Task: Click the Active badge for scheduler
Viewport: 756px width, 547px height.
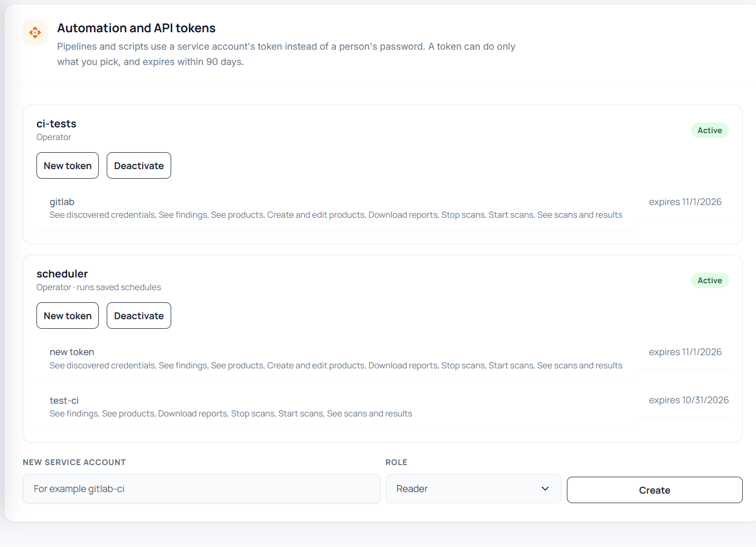Action: 710,281
